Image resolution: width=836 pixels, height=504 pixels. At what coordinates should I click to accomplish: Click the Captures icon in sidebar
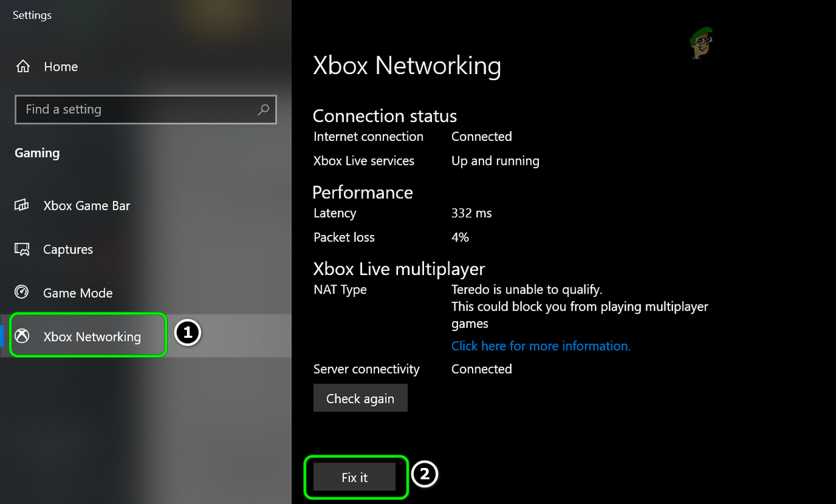(x=22, y=250)
